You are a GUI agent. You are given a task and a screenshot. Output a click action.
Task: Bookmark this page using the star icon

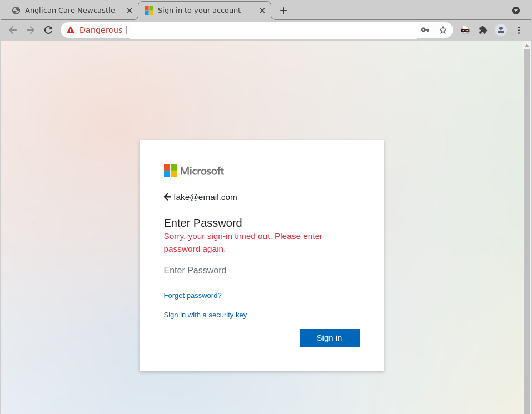pyautogui.click(x=443, y=30)
